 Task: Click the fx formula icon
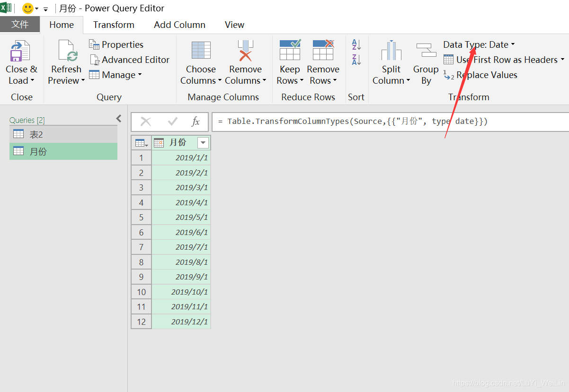click(196, 122)
